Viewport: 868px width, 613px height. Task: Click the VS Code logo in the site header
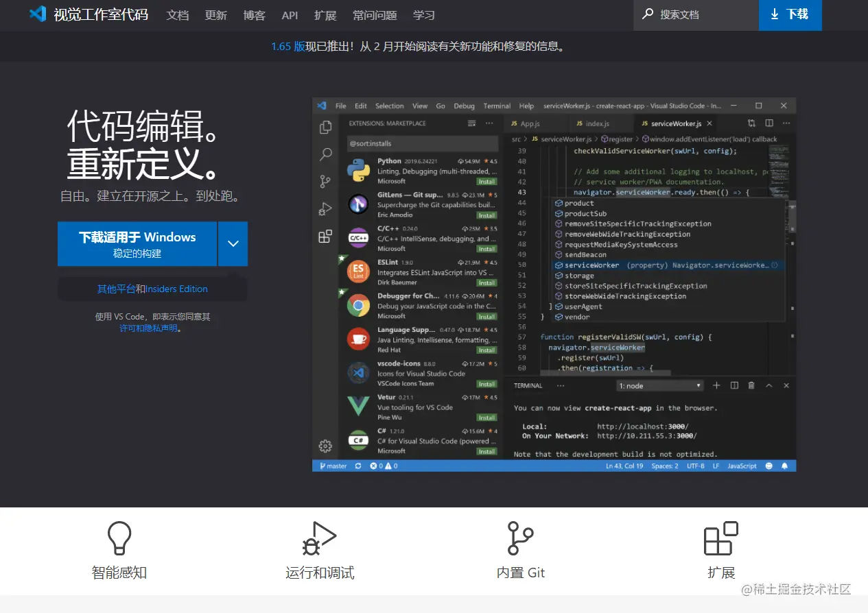pos(38,14)
